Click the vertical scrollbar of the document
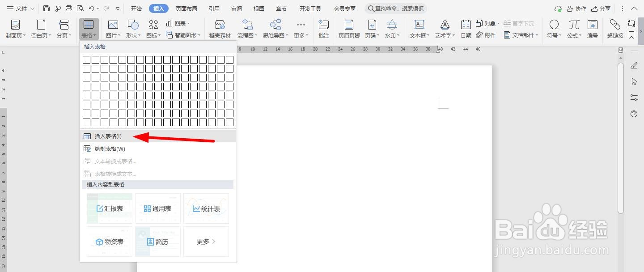The image size is (644, 272). click(x=621, y=138)
